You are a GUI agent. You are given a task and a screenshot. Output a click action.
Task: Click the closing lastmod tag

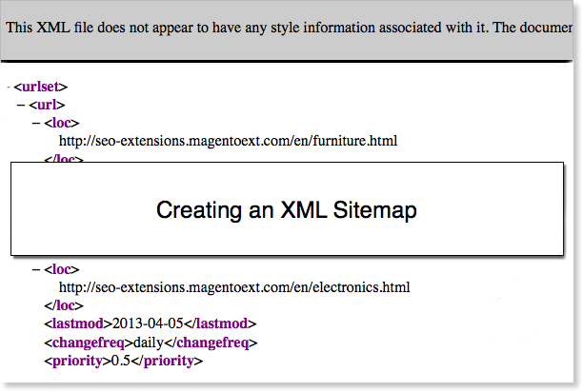(x=220, y=323)
